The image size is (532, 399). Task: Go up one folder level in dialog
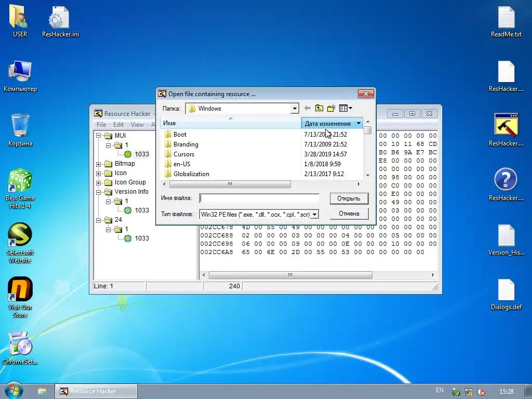pyautogui.click(x=320, y=108)
